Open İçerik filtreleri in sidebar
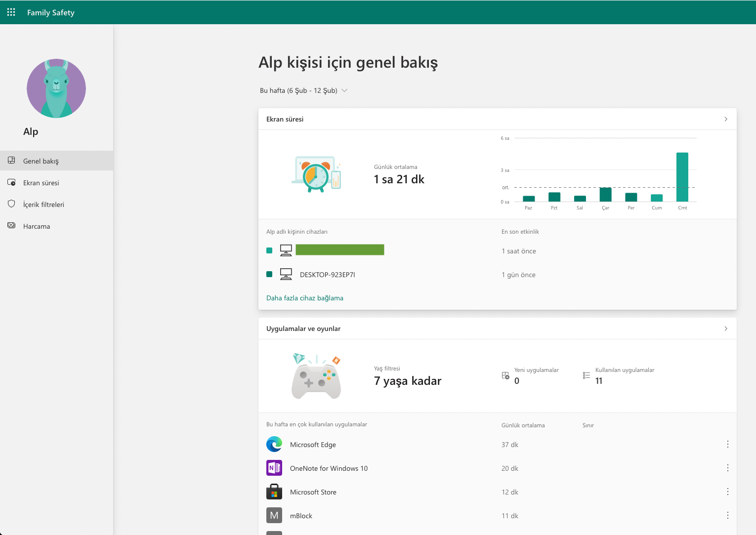Image resolution: width=756 pixels, height=535 pixels. tap(43, 205)
